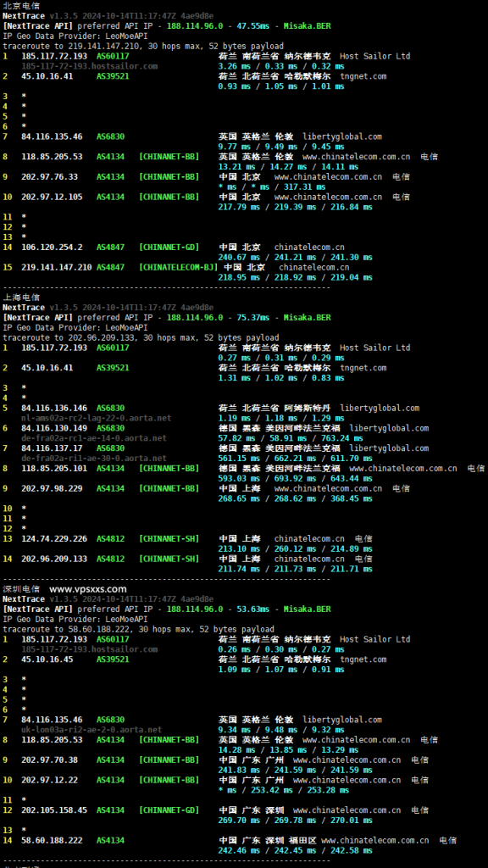Click hop IP 84.116.130.149
This screenshot has width=488, height=868.
(x=54, y=428)
